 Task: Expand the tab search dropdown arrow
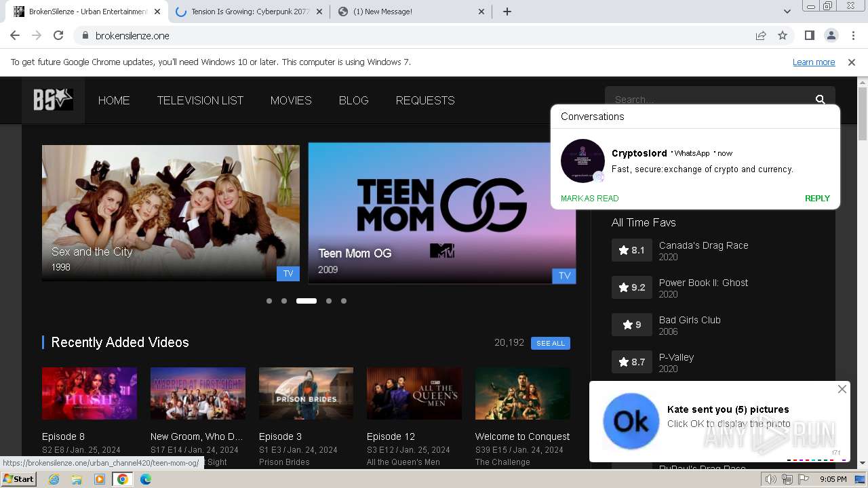[x=787, y=12]
